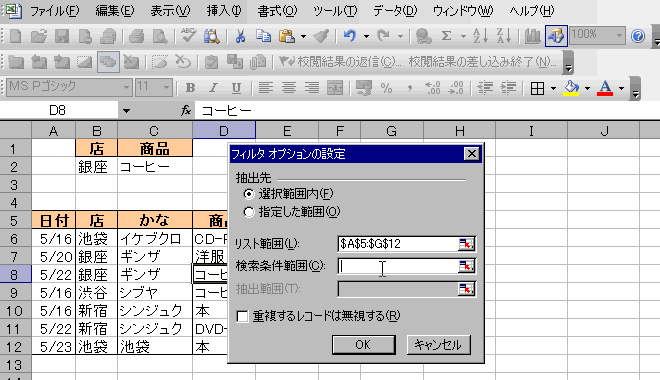Click OK in the filter dialog
The height and width of the screenshot is (380, 660).
pyautogui.click(x=363, y=345)
